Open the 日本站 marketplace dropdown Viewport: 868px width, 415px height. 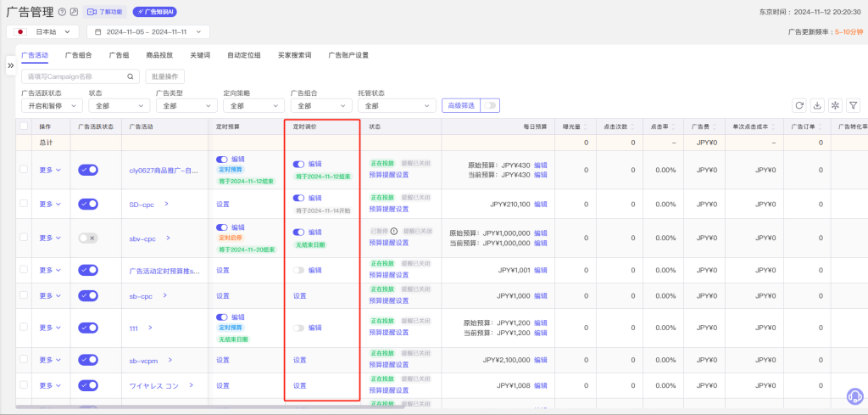pos(42,32)
